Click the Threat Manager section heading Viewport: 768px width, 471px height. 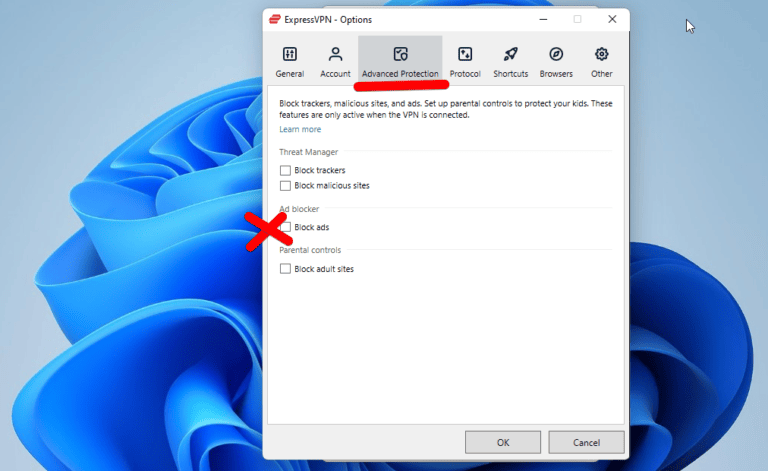tap(309, 152)
